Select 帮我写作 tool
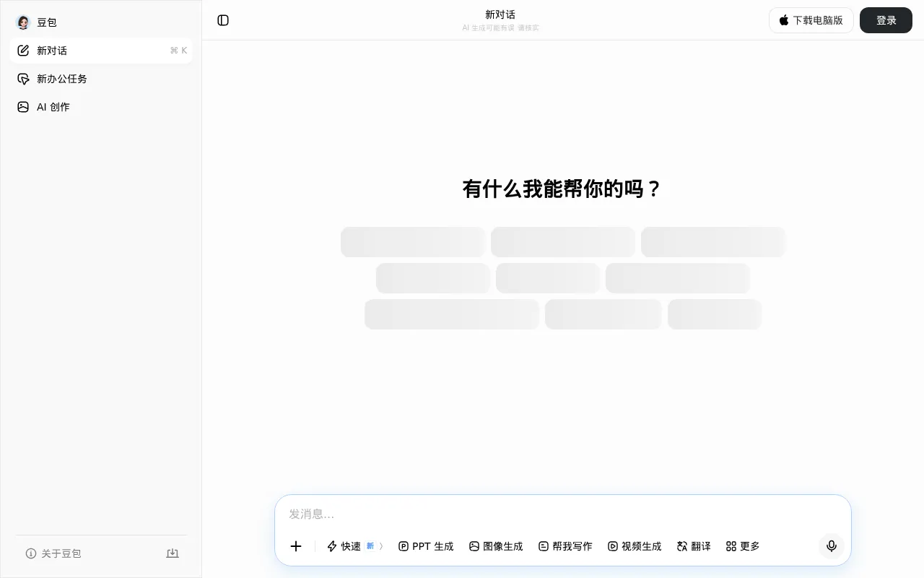The height and width of the screenshot is (578, 924). click(565, 546)
